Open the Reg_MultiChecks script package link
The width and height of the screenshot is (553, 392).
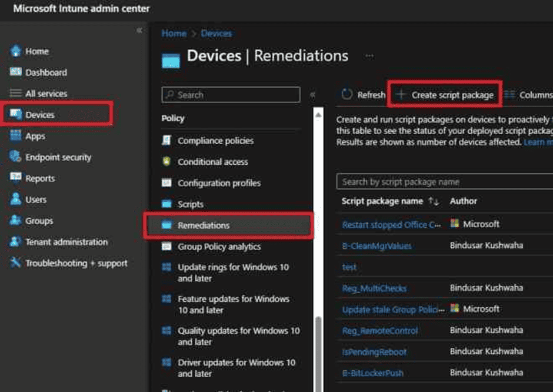tap(374, 288)
